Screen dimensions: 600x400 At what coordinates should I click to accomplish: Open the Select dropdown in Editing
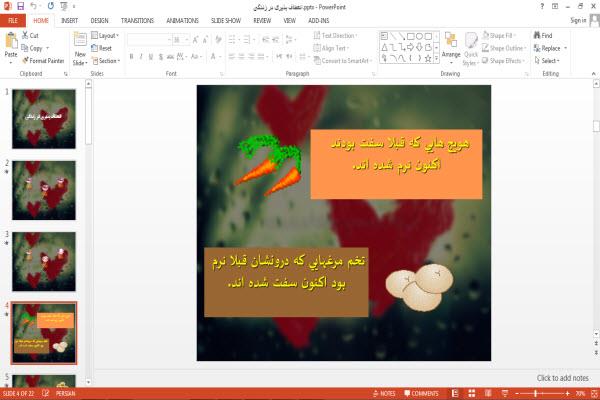click(547, 61)
